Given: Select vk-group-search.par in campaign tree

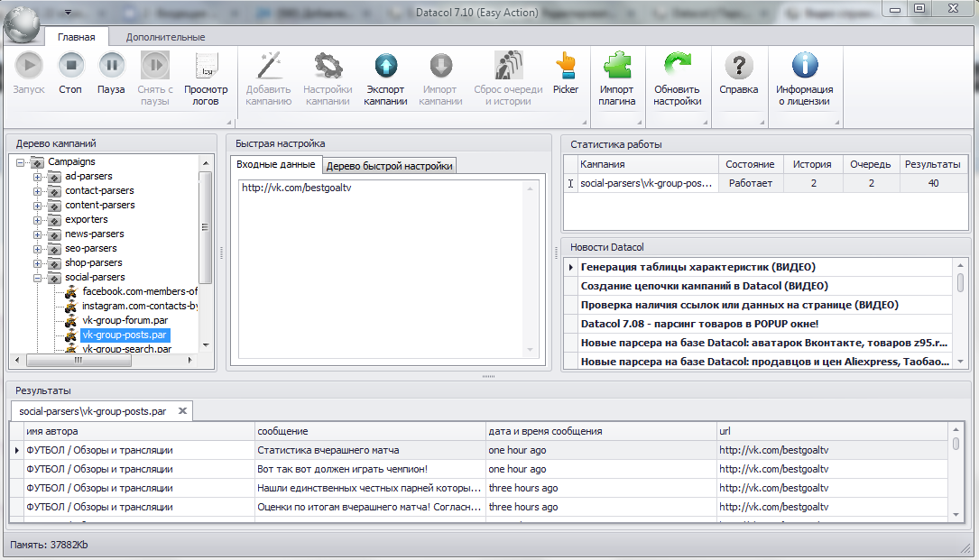Looking at the screenshot, I should pyautogui.click(x=126, y=348).
